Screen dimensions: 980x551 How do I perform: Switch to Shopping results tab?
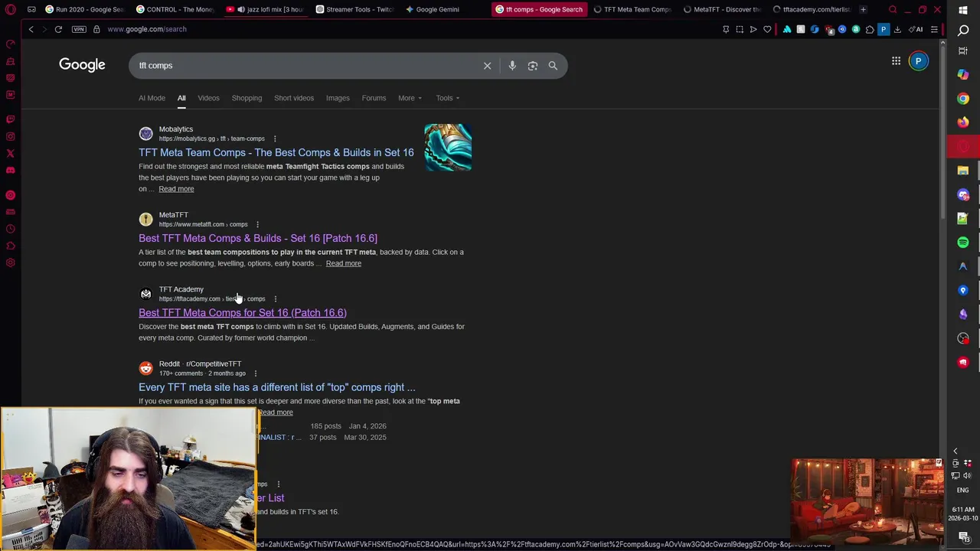[247, 98]
